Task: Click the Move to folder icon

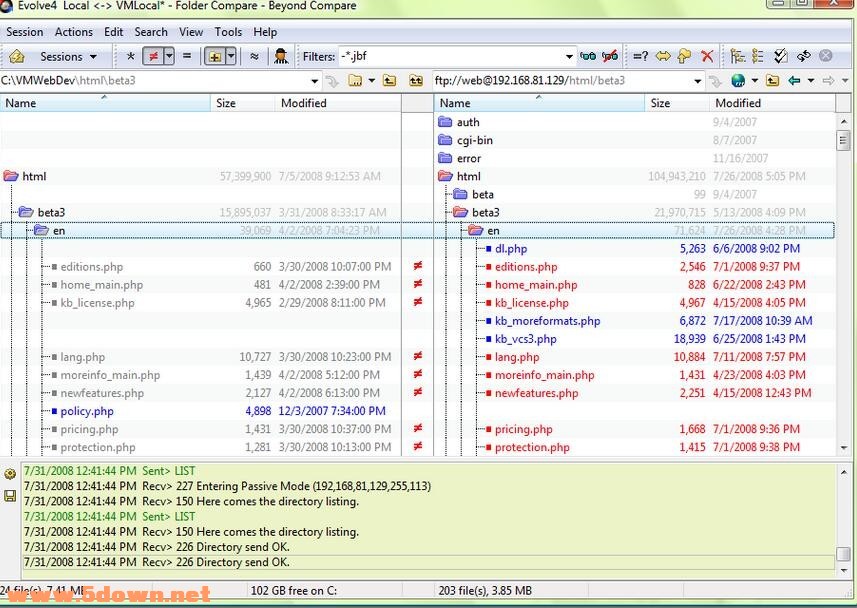Action: (x=684, y=56)
